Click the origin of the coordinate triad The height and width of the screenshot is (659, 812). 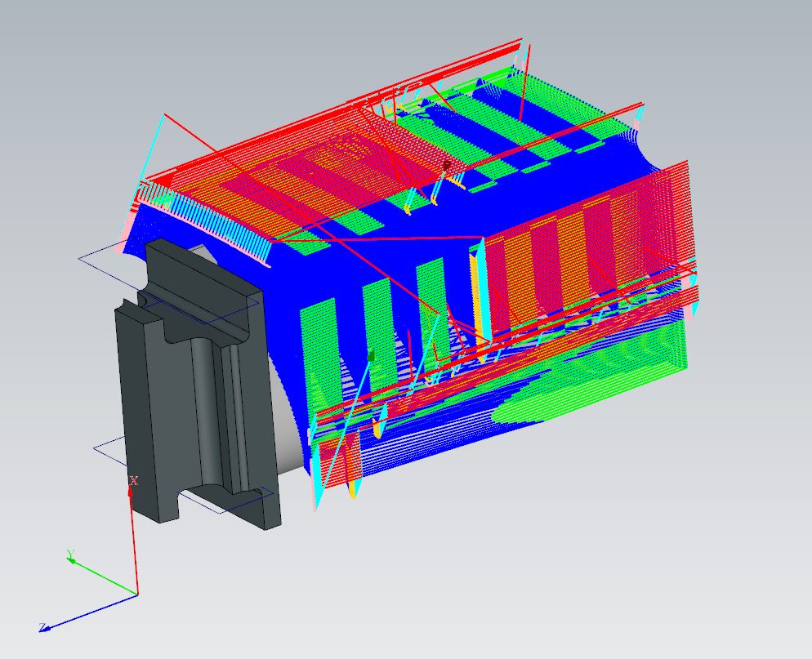136,594
